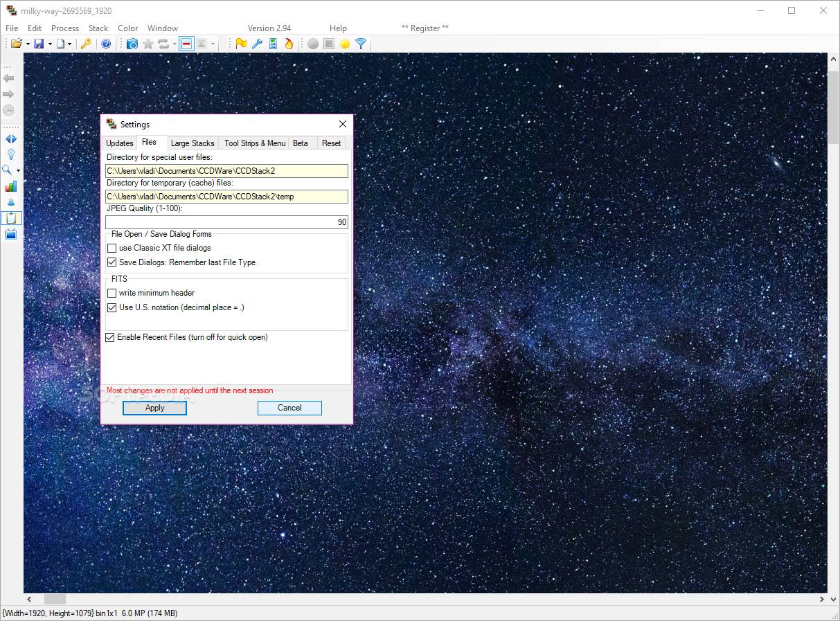Click the yellow flag toolbar icon
The width and height of the screenshot is (840, 621).
click(x=241, y=44)
